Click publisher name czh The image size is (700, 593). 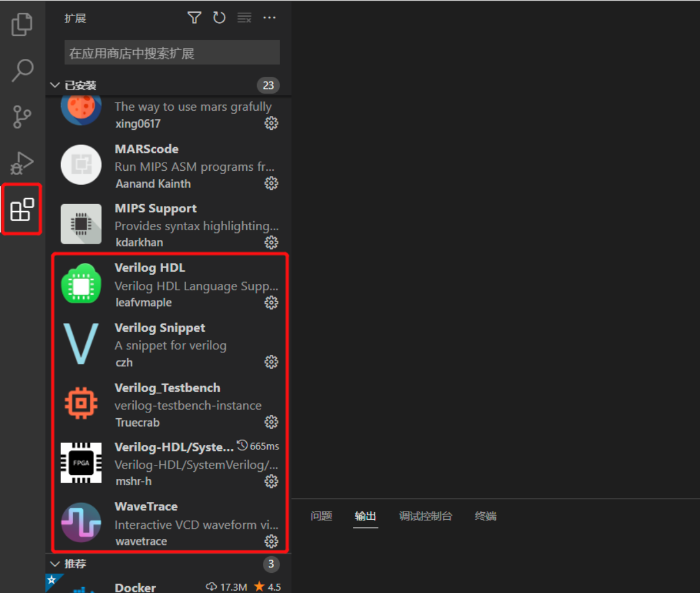tap(124, 362)
